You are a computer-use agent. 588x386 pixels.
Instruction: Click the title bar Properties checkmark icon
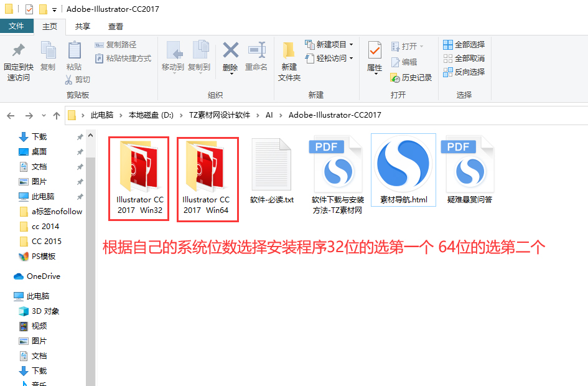coord(29,9)
